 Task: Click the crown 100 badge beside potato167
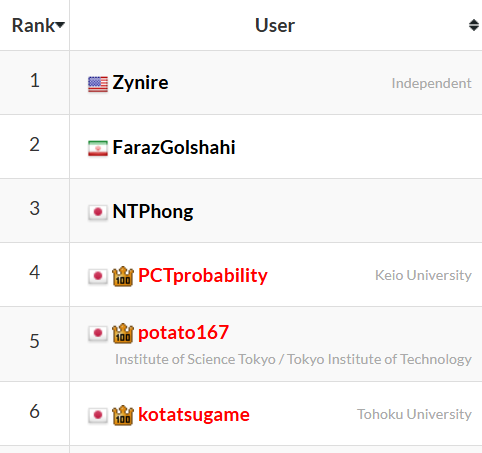pos(123,333)
